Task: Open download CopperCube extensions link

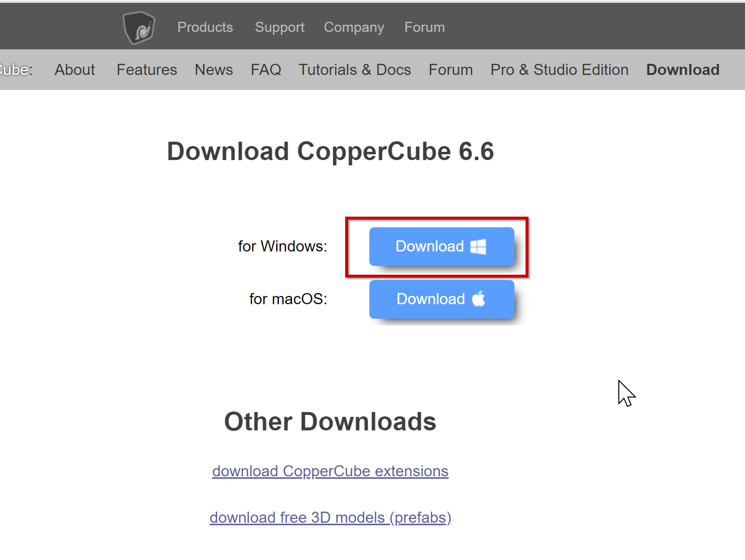Action: [330, 471]
